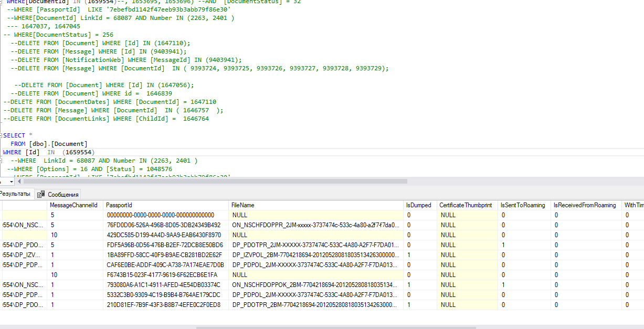Image resolution: width=644 pixels, height=329 pixels.
Task: Click the editor horizontal scrollbar left arrow
Action: [x=20, y=182]
